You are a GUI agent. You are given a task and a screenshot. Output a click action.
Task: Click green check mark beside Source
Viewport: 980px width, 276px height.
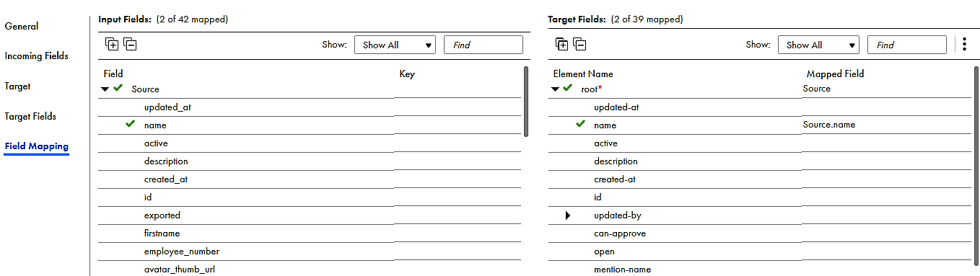click(x=118, y=89)
